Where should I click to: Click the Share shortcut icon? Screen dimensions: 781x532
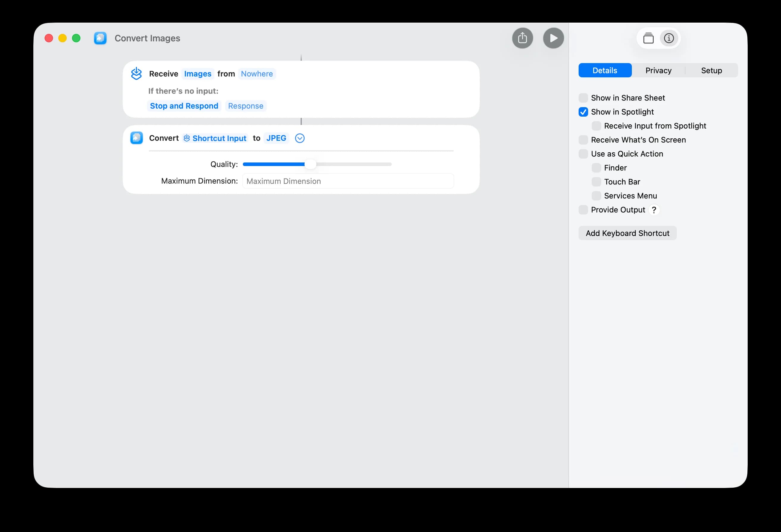[x=522, y=38]
